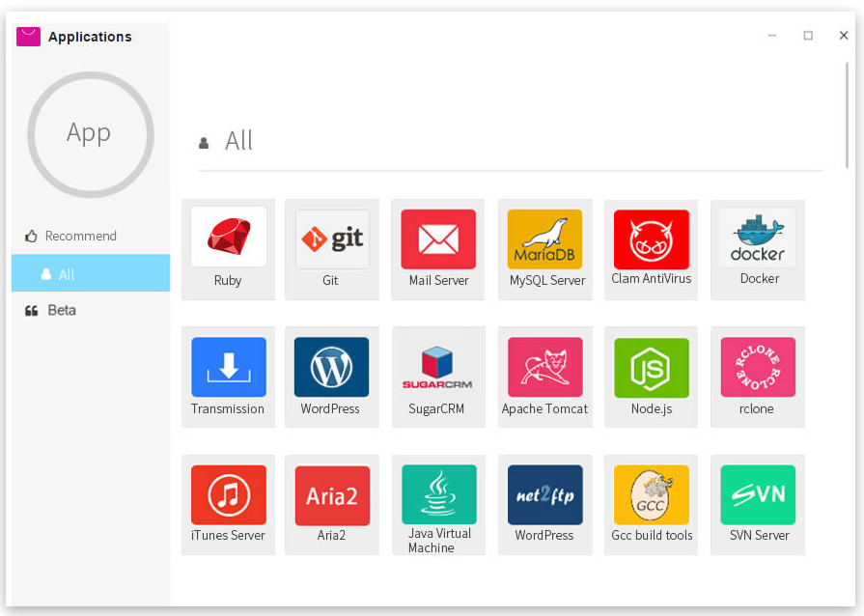Click the "SugarCRM" label text
Screen dimensions: 864x616
(x=436, y=408)
